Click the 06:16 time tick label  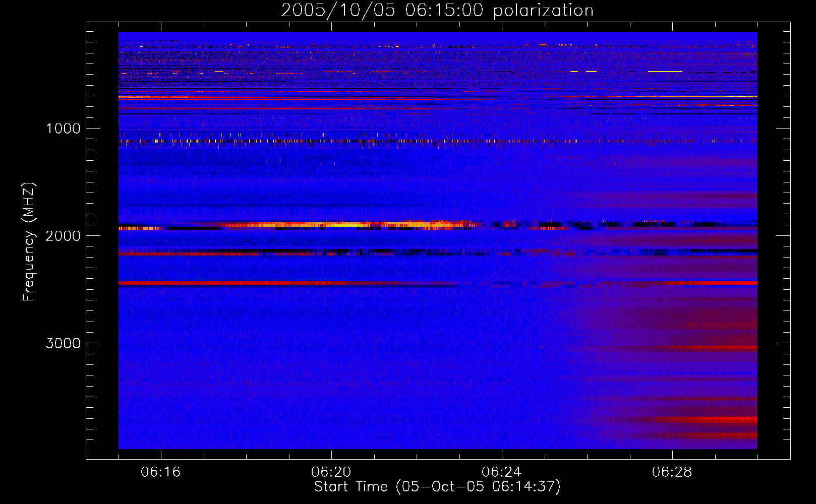pyautogui.click(x=160, y=472)
